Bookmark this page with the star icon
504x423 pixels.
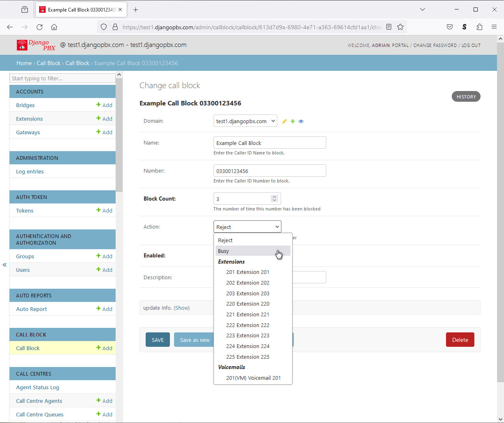(400, 27)
